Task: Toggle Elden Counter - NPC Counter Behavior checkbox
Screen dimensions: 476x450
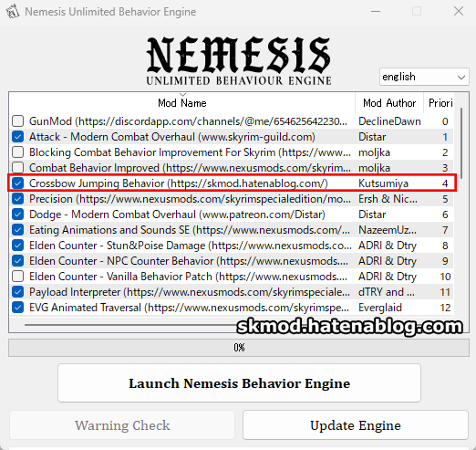Action: coord(18,260)
